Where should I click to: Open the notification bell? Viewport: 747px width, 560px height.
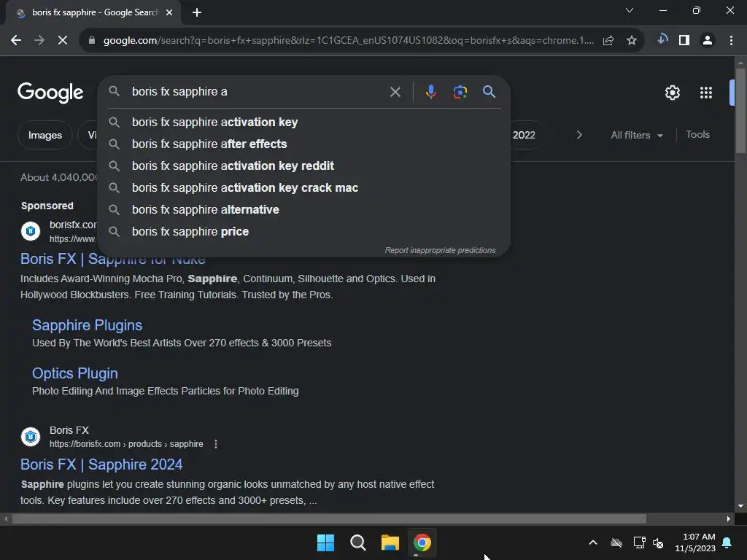tap(727, 542)
